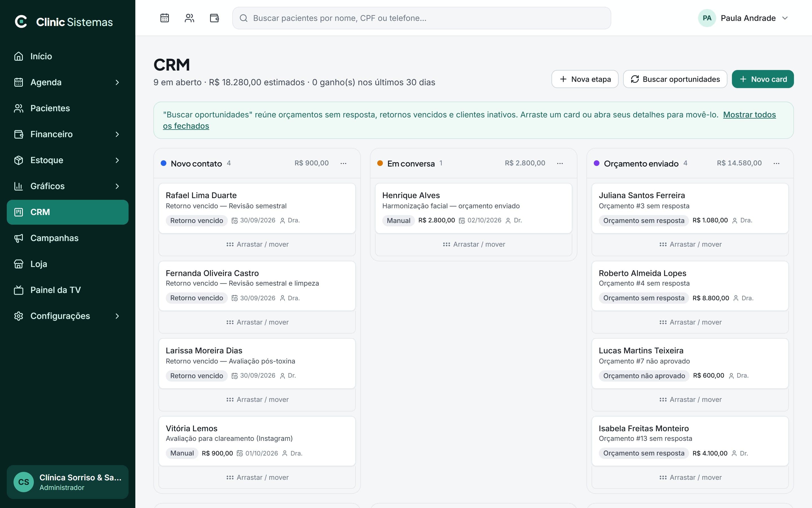Click the patient search field
Screen dimensions: 812x508
tap(422, 18)
